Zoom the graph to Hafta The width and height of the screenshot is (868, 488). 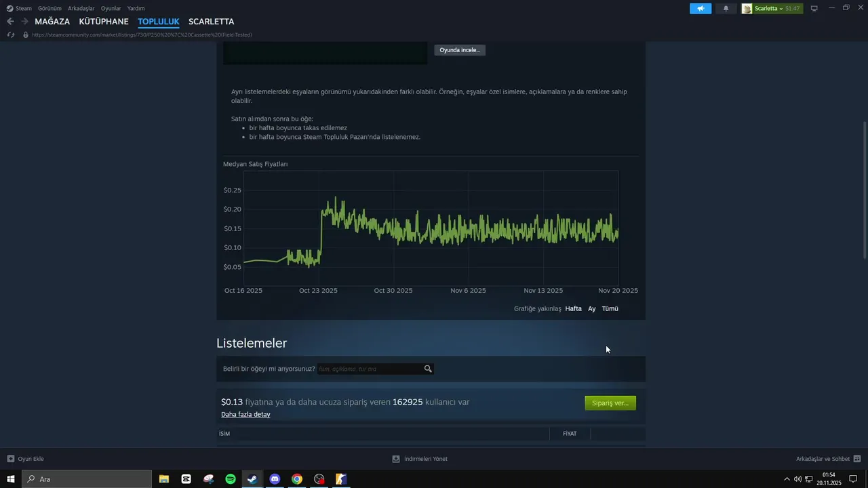574,309
